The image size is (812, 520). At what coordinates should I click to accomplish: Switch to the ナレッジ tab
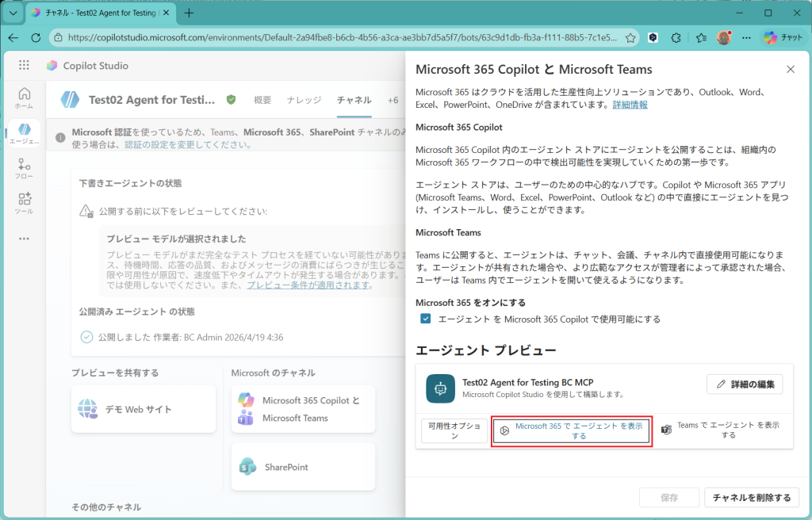(304, 100)
